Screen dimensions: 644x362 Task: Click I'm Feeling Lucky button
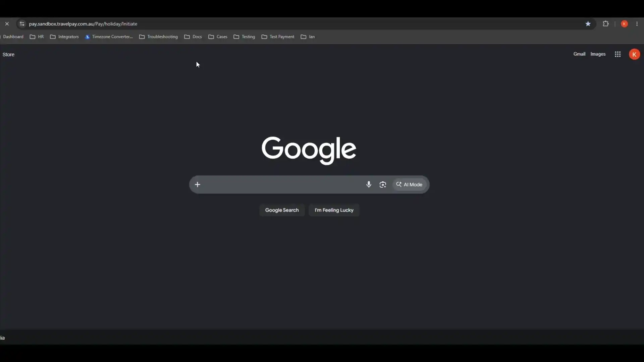[334, 210]
